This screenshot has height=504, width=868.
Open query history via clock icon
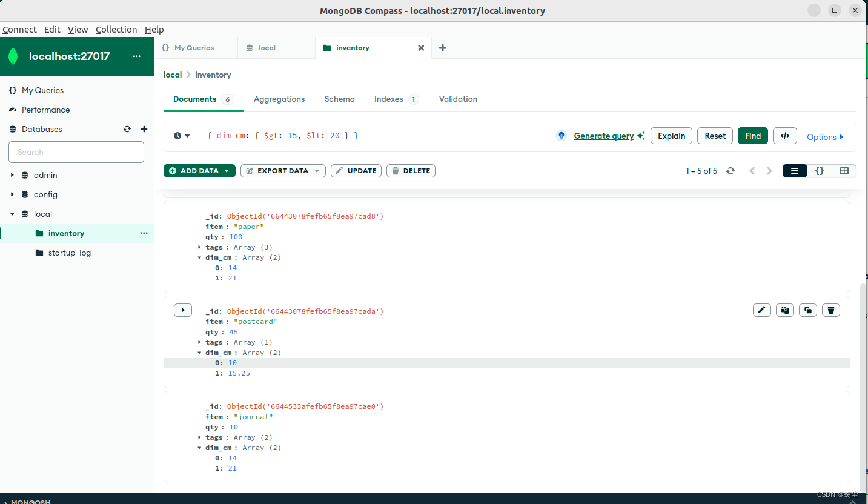pyautogui.click(x=179, y=136)
